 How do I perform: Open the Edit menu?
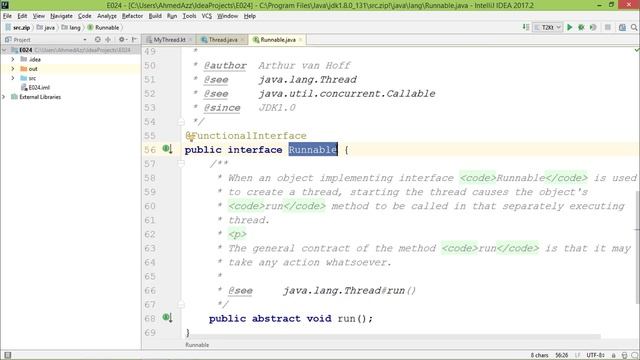(22, 16)
